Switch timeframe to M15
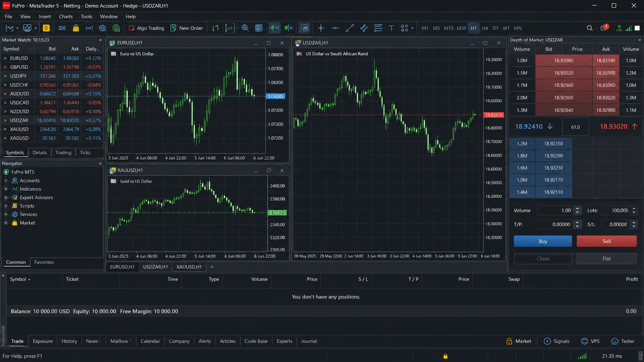Viewport: 644px width, 362px height. tap(448, 28)
